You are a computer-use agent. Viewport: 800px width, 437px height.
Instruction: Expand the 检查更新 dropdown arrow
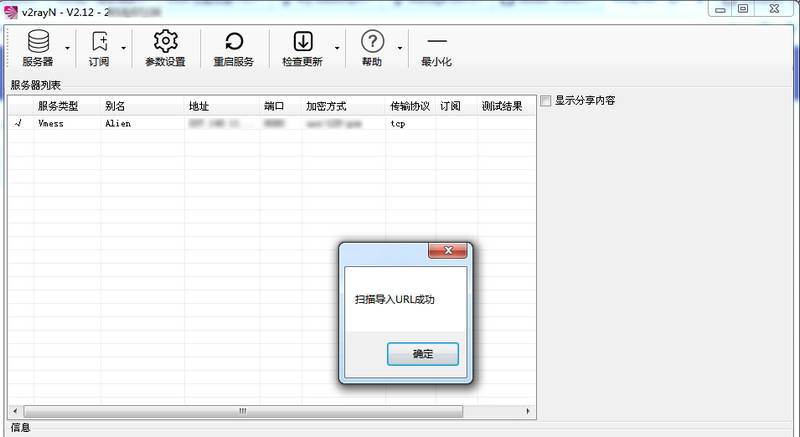pyautogui.click(x=336, y=47)
